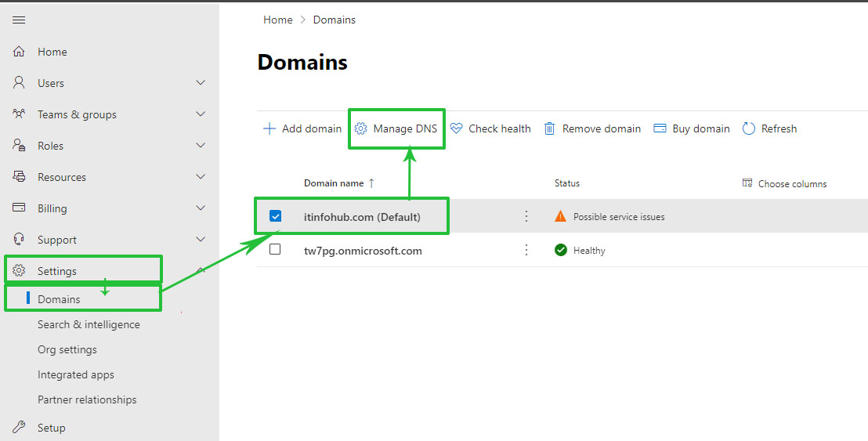Select the Support label in sidebar
The width and height of the screenshot is (868, 441).
57,240
